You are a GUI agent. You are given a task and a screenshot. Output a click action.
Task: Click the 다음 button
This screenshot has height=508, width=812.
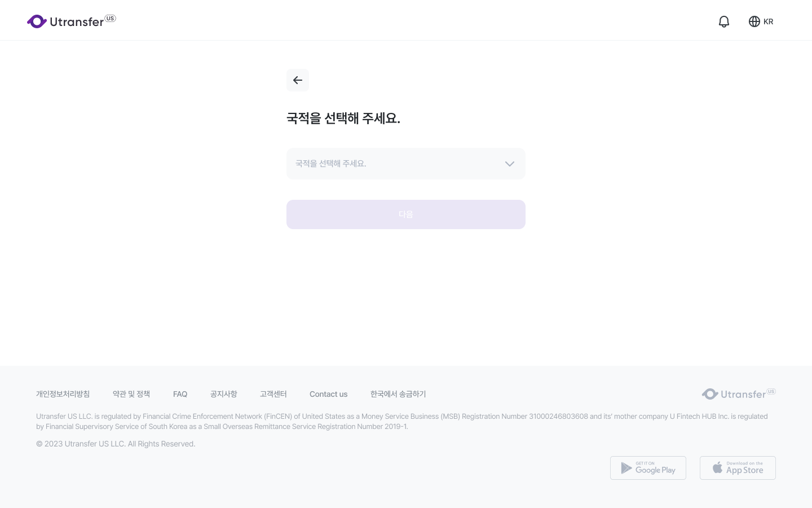click(x=406, y=214)
